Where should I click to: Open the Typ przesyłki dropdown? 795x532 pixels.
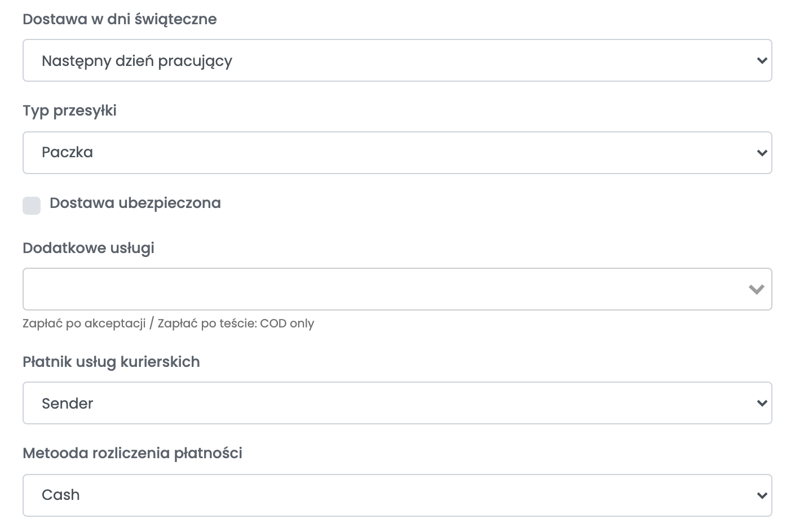(x=397, y=153)
